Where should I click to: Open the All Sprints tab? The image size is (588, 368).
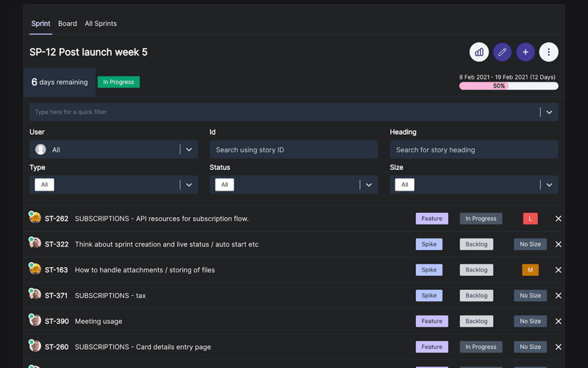coord(101,24)
